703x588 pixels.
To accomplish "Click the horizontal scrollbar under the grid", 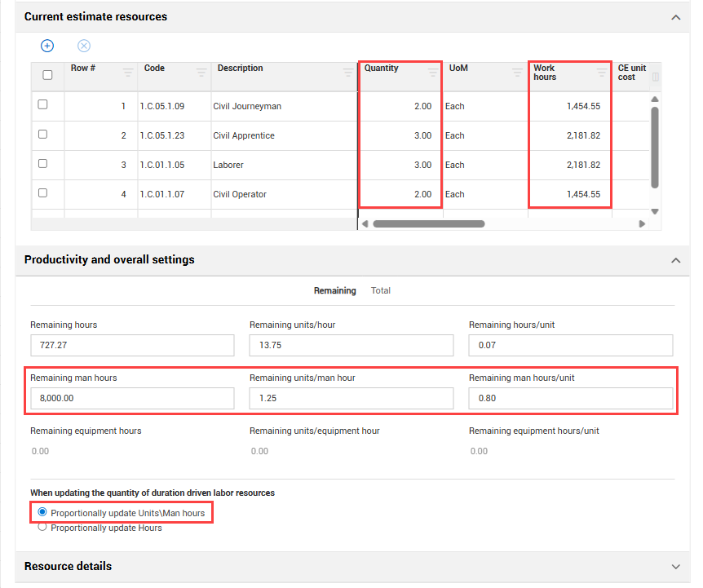I will [x=428, y=223].
